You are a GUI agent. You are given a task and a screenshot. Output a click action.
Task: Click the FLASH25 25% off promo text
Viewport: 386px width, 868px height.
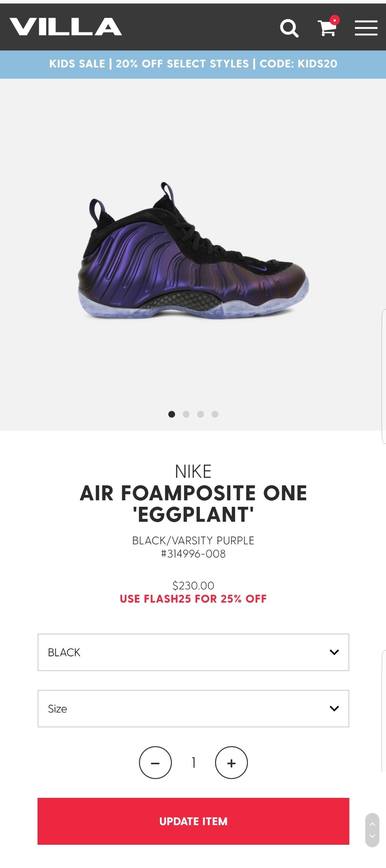(x=193, y=599)
